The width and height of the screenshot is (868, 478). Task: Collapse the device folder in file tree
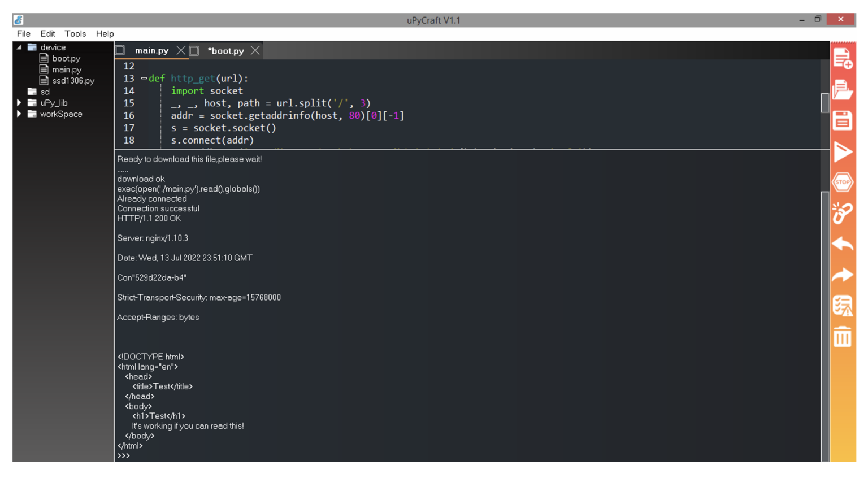click(19, 47)
